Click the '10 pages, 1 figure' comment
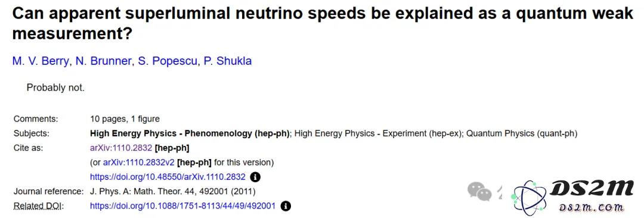The image size is (644, 218). point(125,119)
